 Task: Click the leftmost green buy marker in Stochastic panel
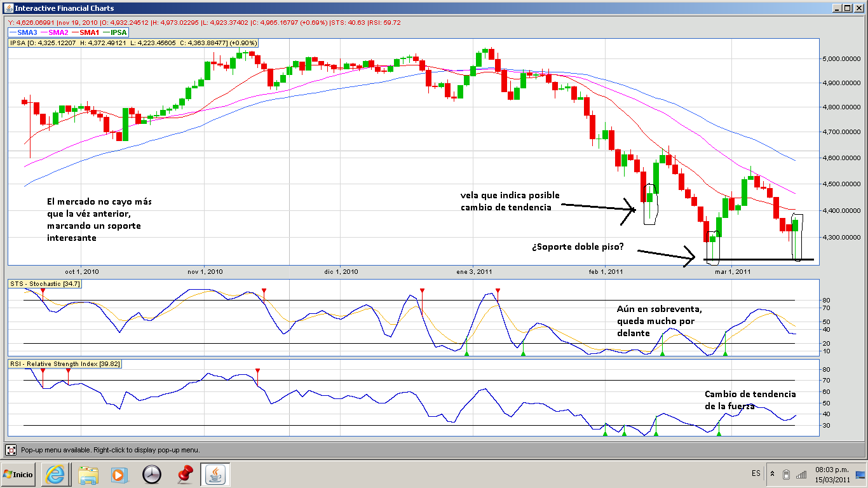[x=466, y=353]
